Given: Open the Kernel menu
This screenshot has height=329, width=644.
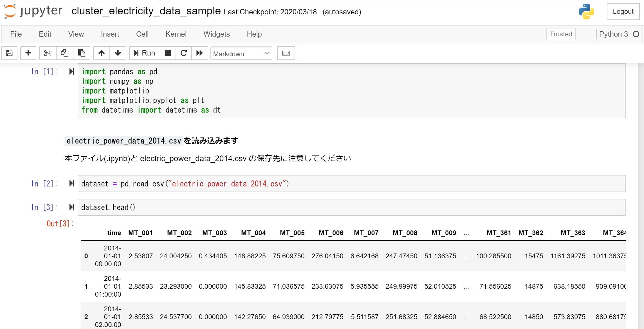Looking at the screenshot, I should pos(176,34).
